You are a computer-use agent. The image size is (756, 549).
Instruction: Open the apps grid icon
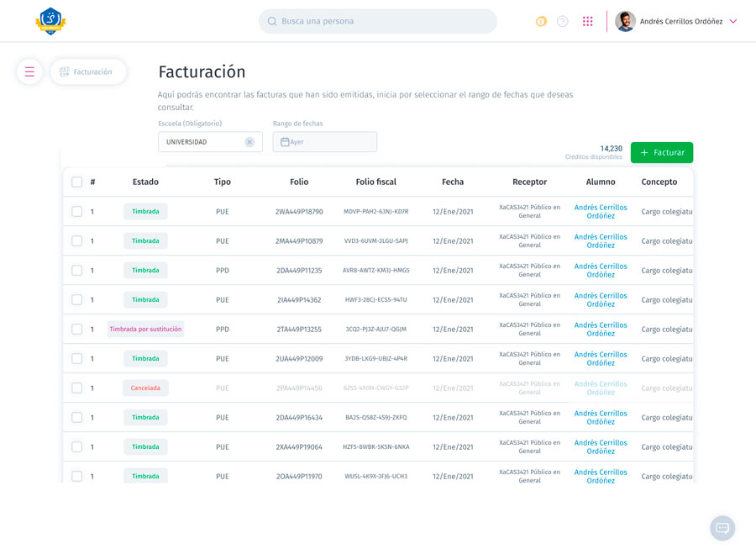[x=587, y=21]
